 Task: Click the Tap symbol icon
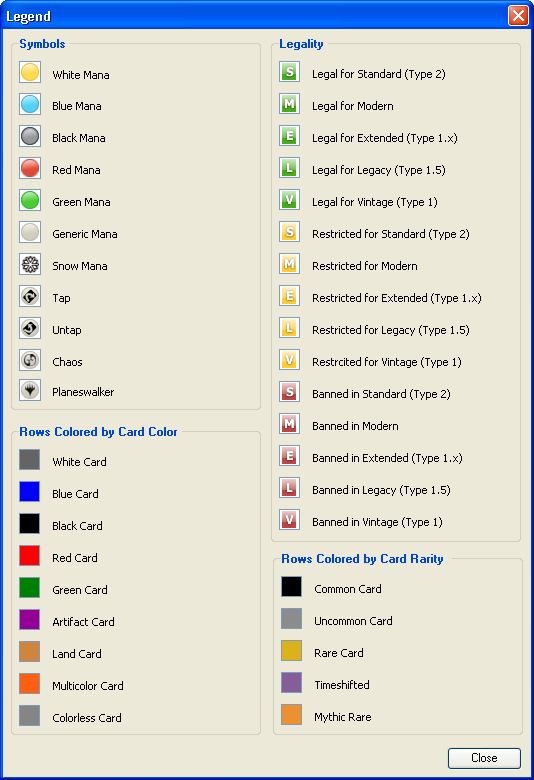click(x=30, y=296)
